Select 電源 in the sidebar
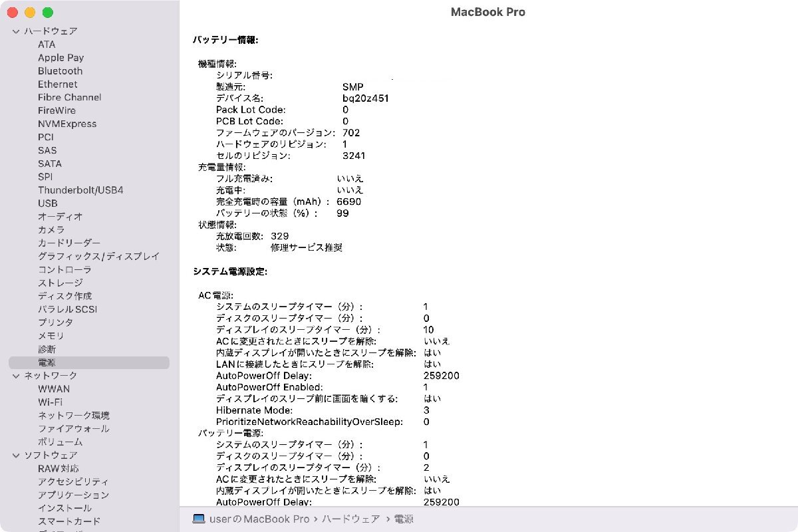The height and width of the screenshot is (532, 798). point(48,362)
